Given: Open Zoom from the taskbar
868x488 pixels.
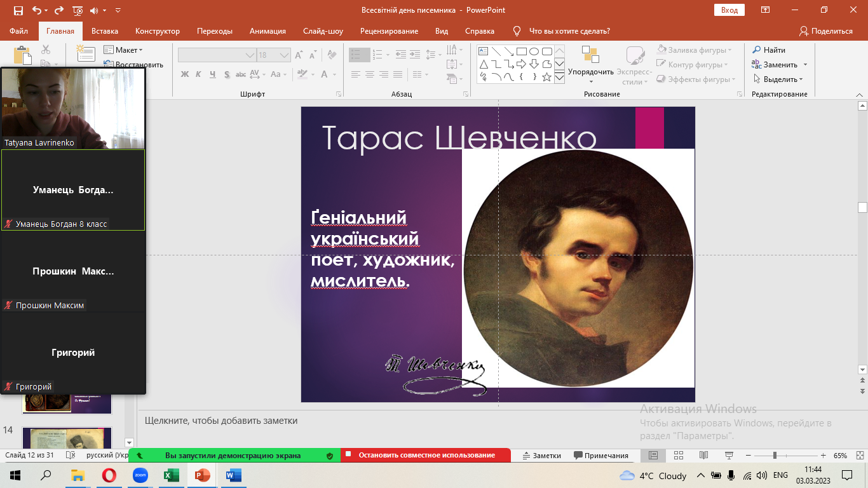Looking at the screenshot, I should tap(140, 475).
